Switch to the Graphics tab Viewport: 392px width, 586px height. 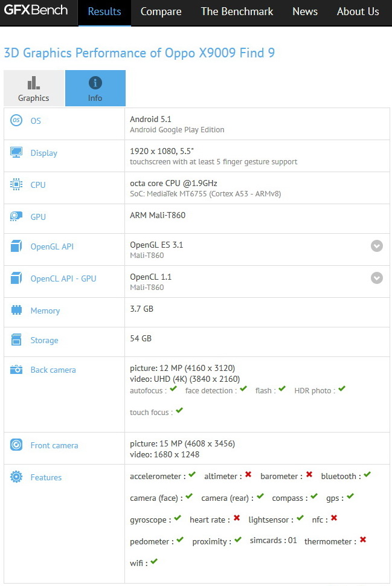pos(34,88)
